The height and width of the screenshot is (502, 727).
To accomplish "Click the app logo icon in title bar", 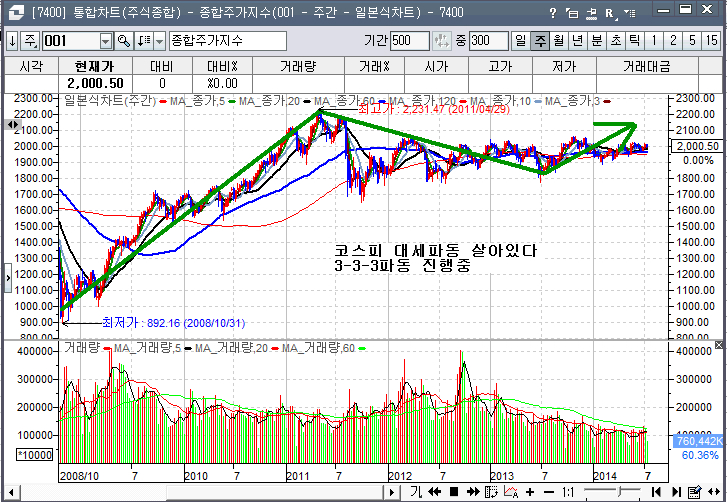I will (17, 13).
